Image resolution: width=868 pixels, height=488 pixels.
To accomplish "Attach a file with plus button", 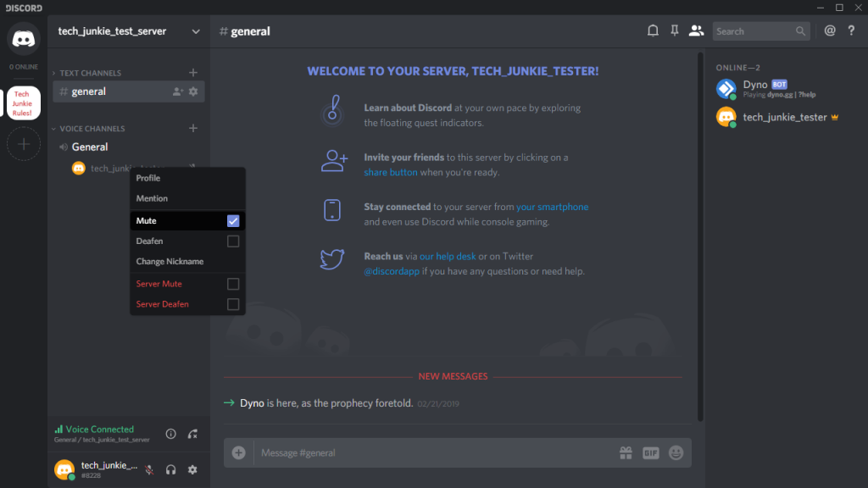I will (238, 452).
